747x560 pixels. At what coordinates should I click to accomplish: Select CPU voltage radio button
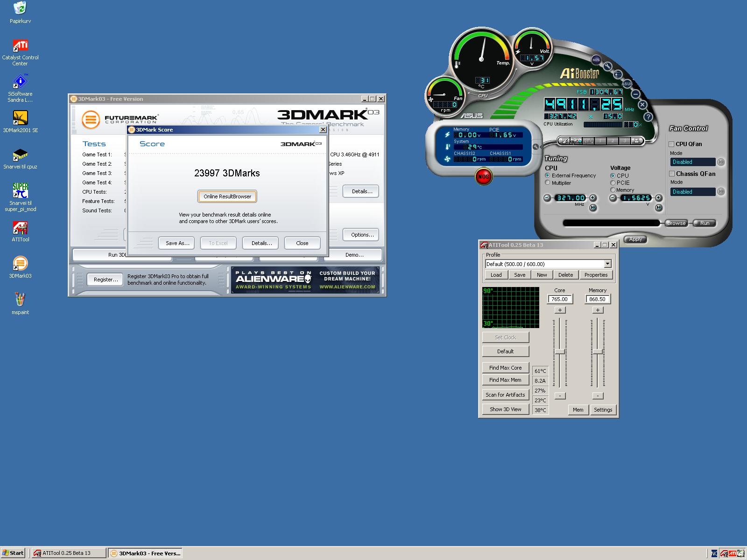(x=613, y=175)
